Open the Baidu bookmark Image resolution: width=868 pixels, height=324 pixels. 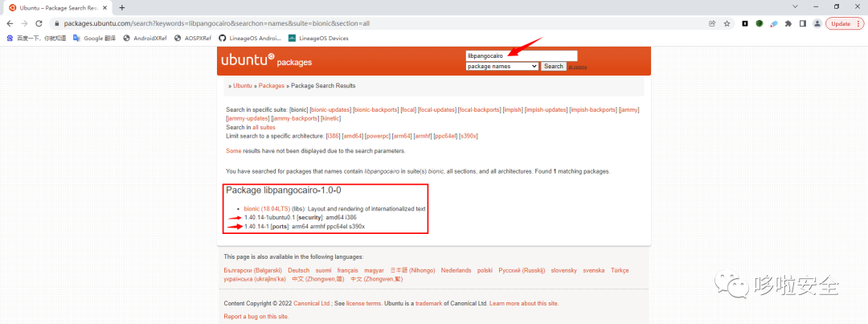(x=36, y=39)
